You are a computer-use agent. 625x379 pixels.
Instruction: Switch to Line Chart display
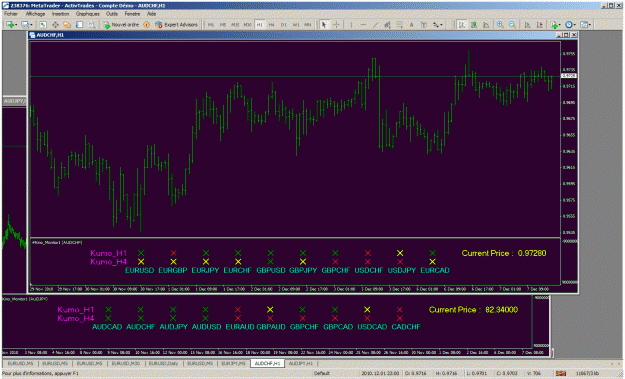(486, 25)
